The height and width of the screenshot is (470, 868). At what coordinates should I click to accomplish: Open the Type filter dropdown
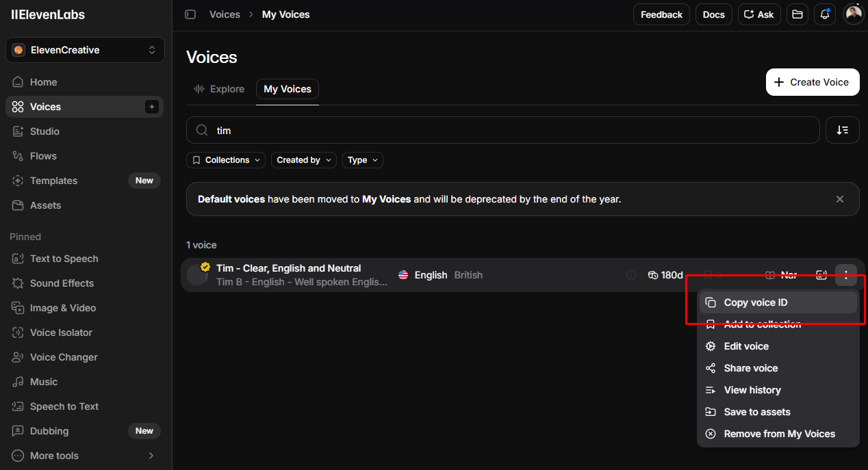click(362, 160)
